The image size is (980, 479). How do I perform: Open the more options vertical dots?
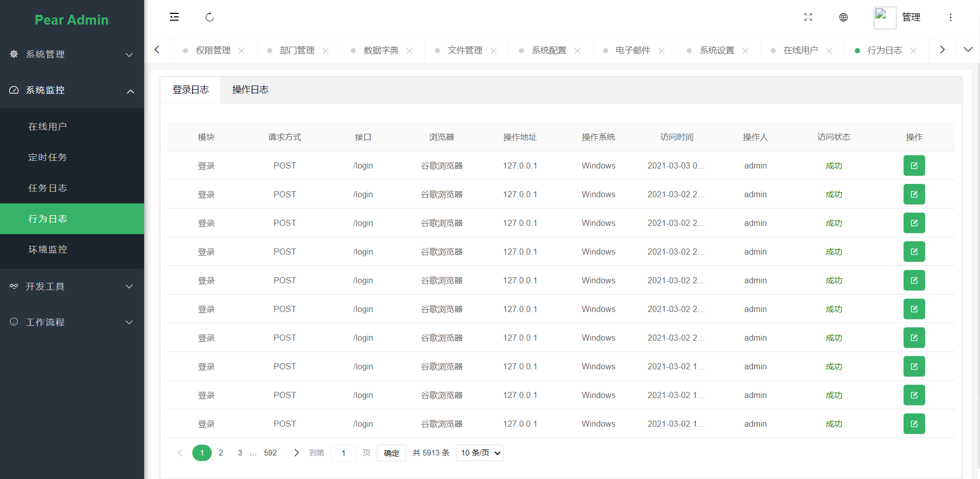click(950, 17)
